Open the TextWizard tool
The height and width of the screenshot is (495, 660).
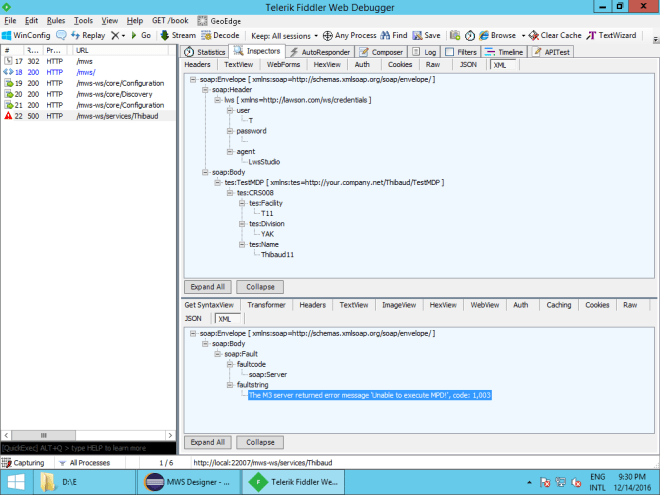(611, 35)
